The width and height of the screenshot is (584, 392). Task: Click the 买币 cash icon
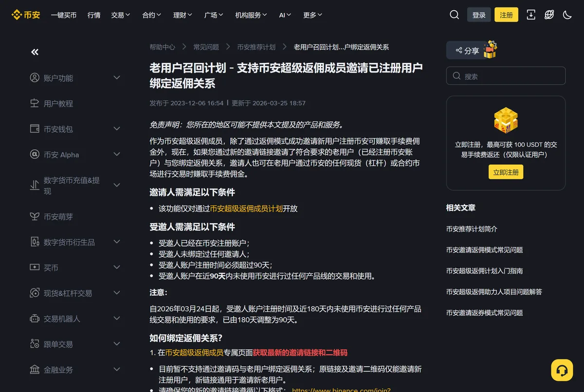click(35, 267)
